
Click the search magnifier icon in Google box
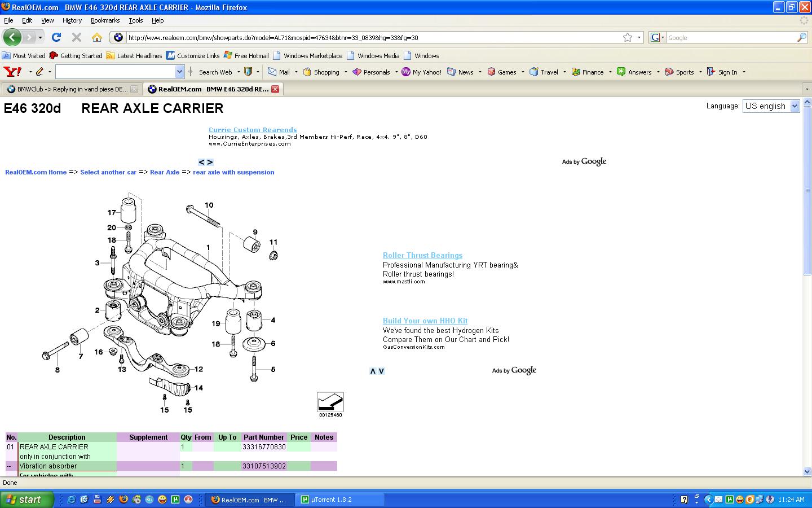802,37
